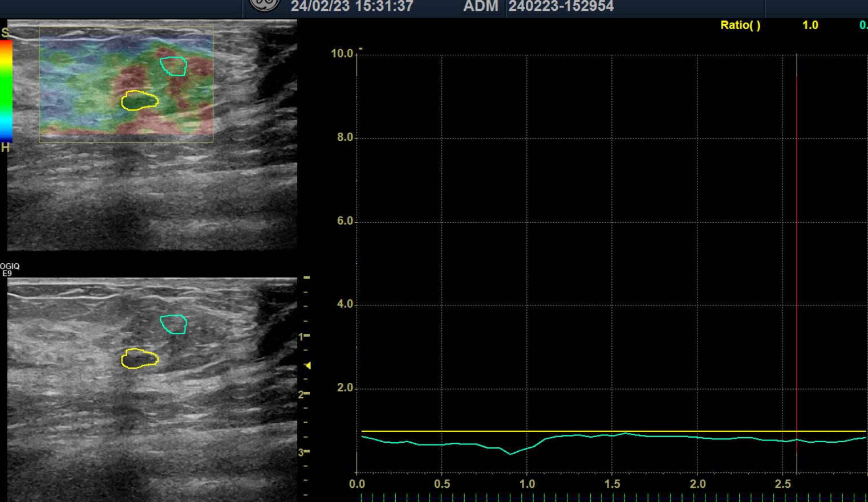Click the depth scale marker '3'
This screenshot has height=502, width=868.
pos(301,452)
